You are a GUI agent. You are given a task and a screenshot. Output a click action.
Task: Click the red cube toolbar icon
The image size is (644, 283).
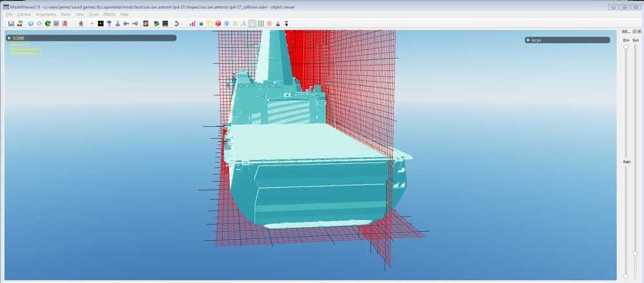coord(218,23)
